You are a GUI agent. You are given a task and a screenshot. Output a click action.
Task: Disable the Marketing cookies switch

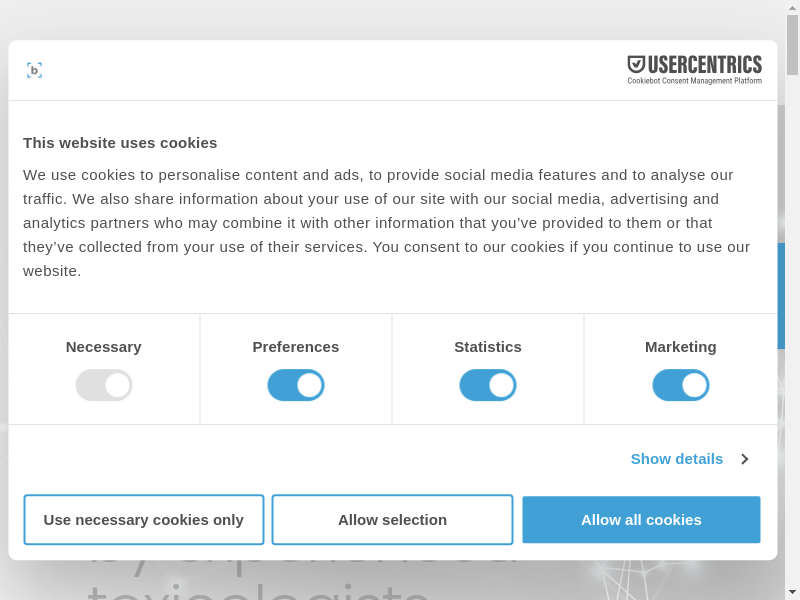(681, 385)
